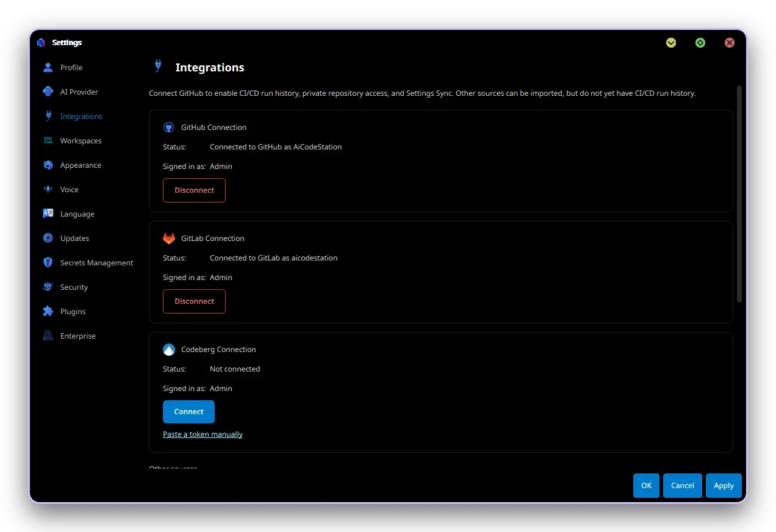Click 'Connected to GitHub as AiCodeStation' status text
Screen dimensions: 776x532
tap(276, 147)
